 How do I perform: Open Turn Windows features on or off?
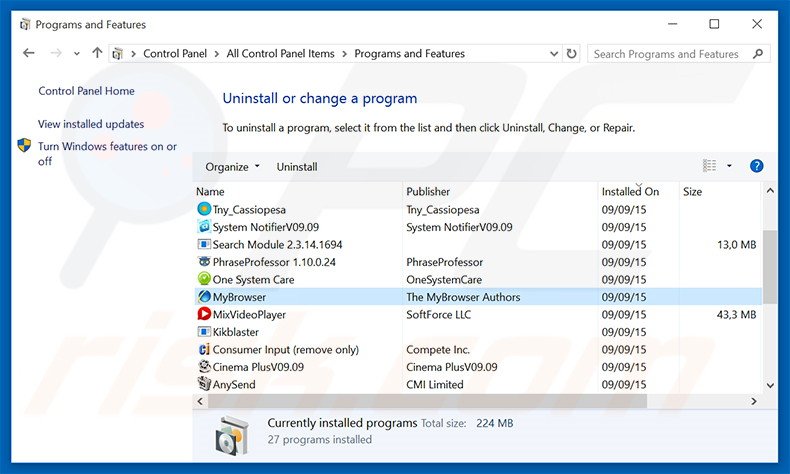(107, 154)
